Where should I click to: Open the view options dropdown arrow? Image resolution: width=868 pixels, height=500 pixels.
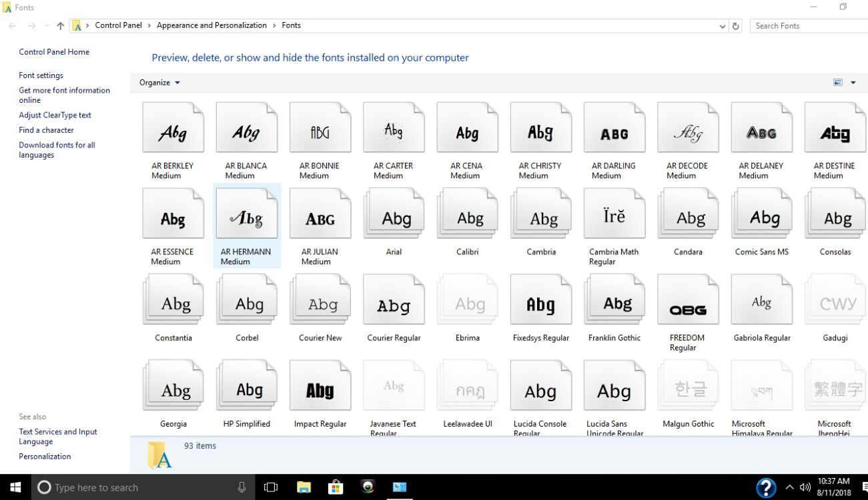(853, 83)
